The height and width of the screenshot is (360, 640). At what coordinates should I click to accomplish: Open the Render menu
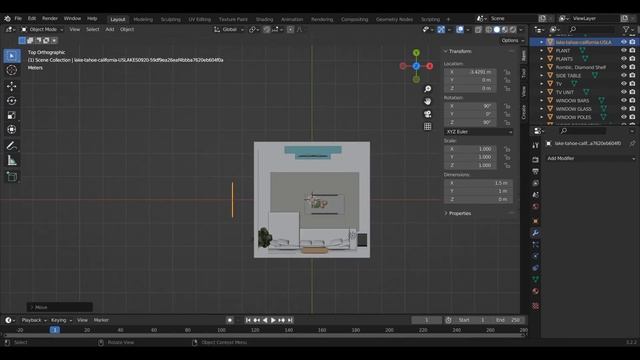pos(50,18)
